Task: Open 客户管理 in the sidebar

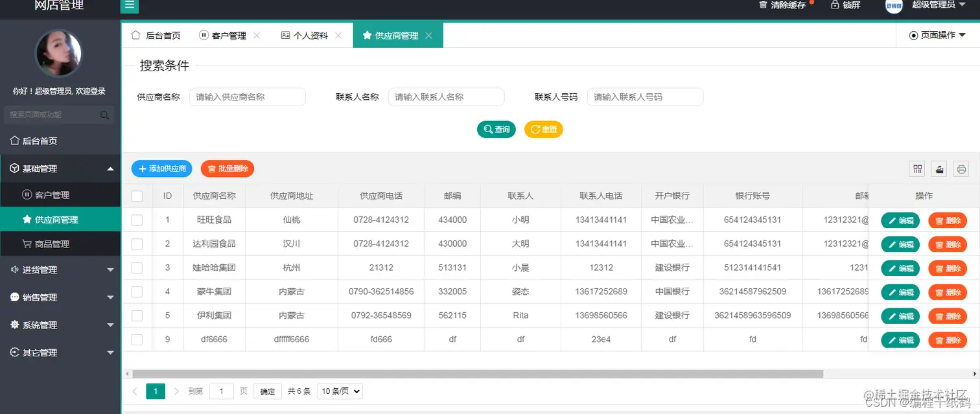Action: click(x=60, y=194)
